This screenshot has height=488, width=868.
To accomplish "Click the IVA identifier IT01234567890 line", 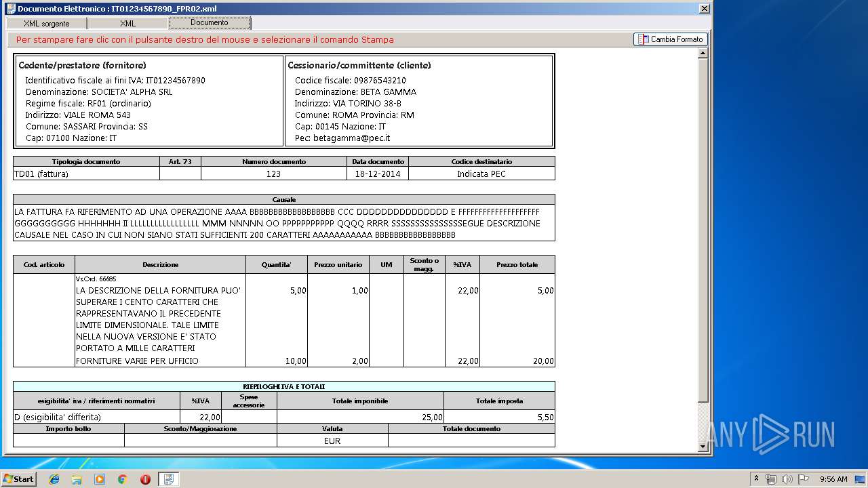I will click(x=115, y=81).
